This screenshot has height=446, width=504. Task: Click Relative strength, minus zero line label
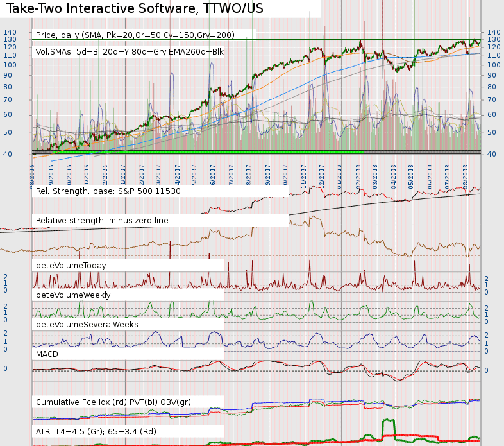click(x=102, y=221)
